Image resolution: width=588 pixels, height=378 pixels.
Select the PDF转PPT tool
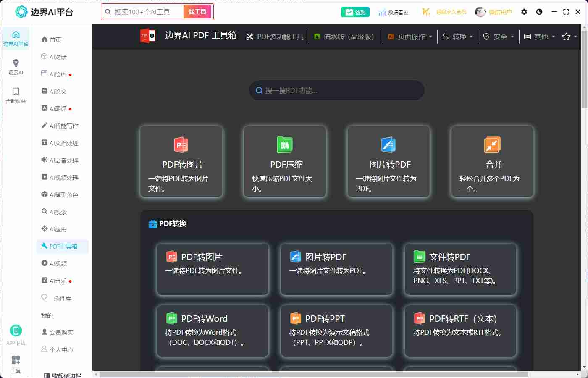[x=336, y=331]
